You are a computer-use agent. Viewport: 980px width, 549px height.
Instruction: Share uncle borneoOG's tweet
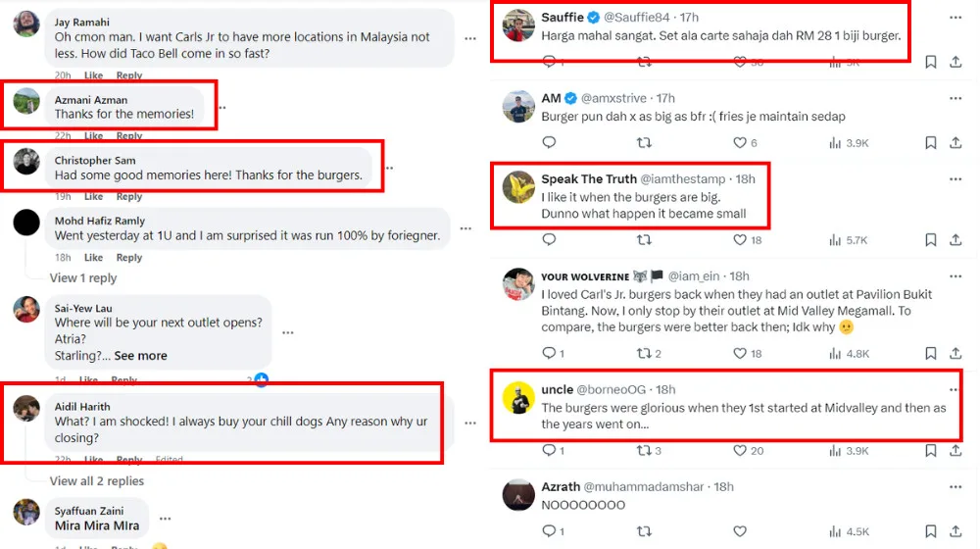[x=955, y=451]
